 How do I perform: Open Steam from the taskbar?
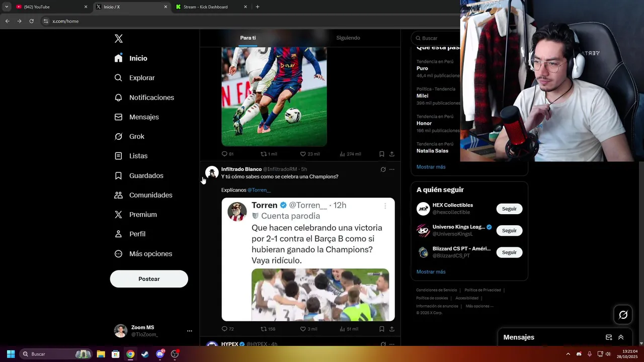pyautogui.click(x=145, y=354)
